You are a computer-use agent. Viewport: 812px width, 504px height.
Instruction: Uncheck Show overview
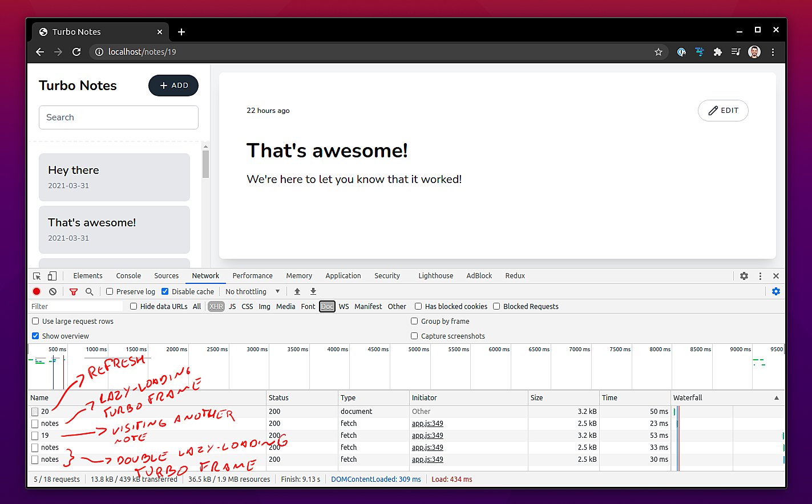pyautogui.click(x=35, y=336)
